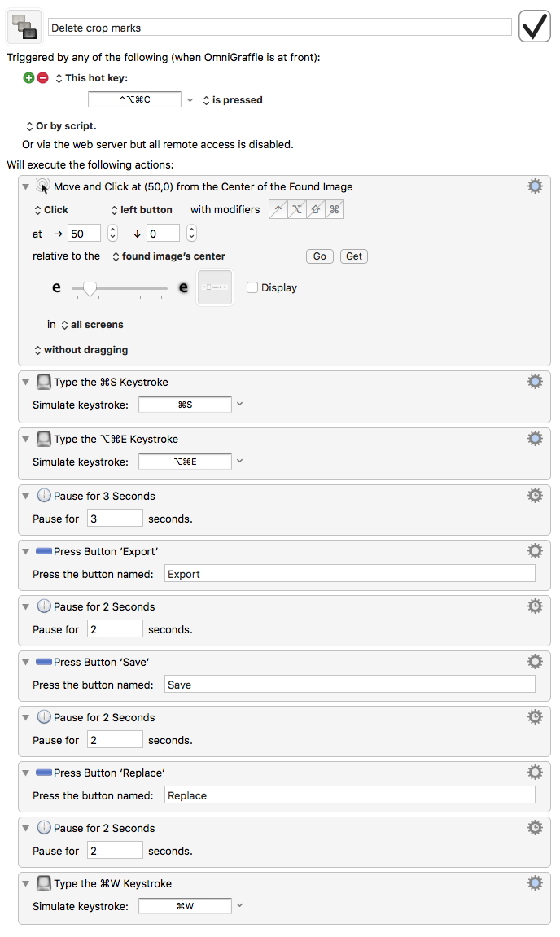Open gear menu for Move and Click action

coord(535,186)
